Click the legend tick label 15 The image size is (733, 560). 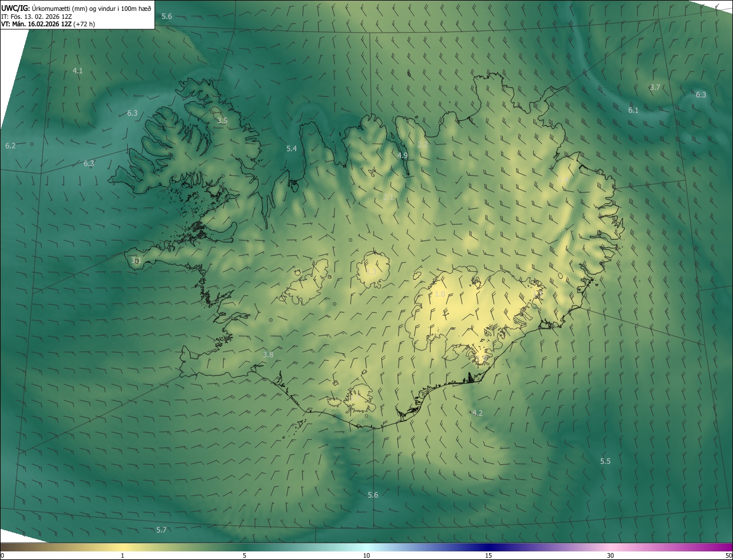click(x=488, y=555)
